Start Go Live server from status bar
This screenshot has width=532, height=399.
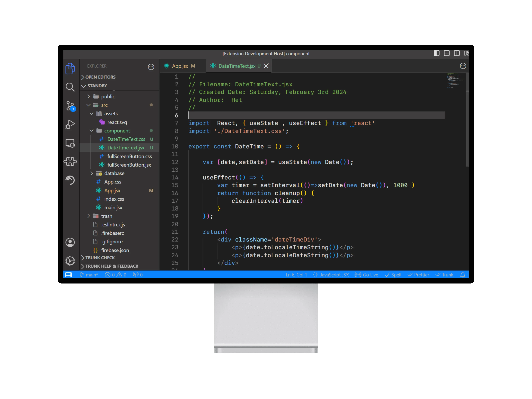[367, 274]
